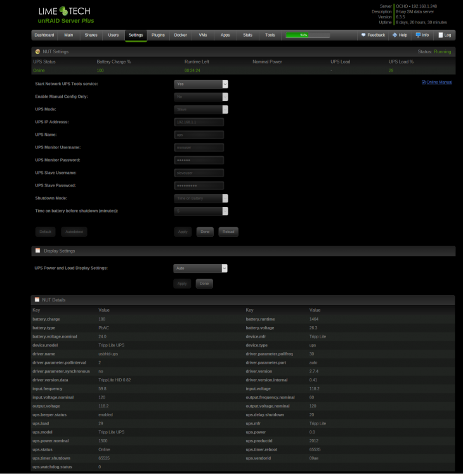Click the Lime Tech logo
Viewport: 463px width, 476px height.
click(x=64, y=11)
